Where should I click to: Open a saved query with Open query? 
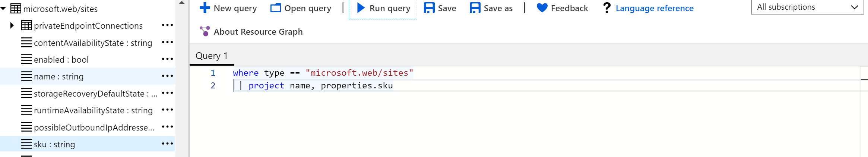point(301,8)
